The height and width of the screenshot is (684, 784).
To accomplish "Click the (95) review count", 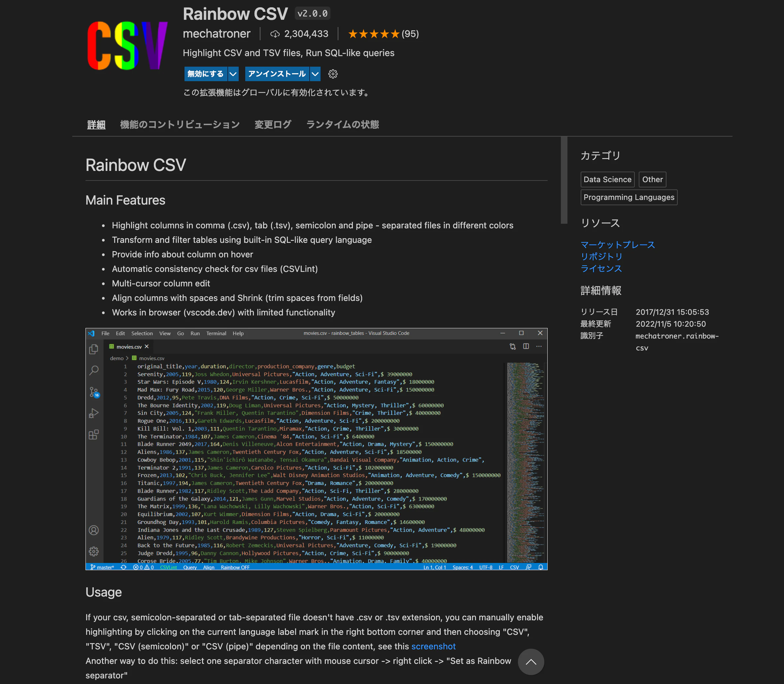I will [410, 34].
